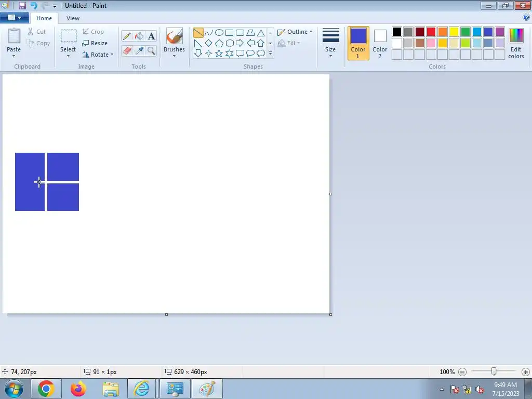
Task: Expand the Shapes gallery more arrow
Action: pyautogui.click(x=270, y=54)
